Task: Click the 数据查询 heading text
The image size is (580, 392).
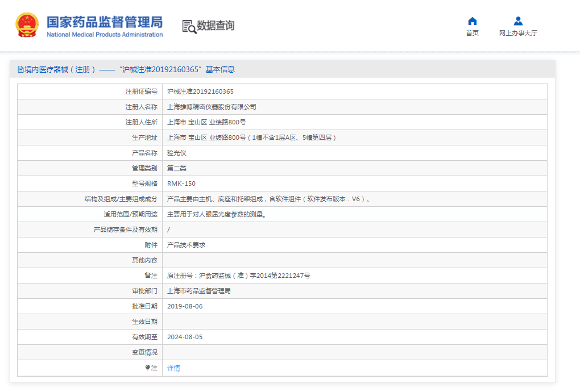Action: pos(216,26)
